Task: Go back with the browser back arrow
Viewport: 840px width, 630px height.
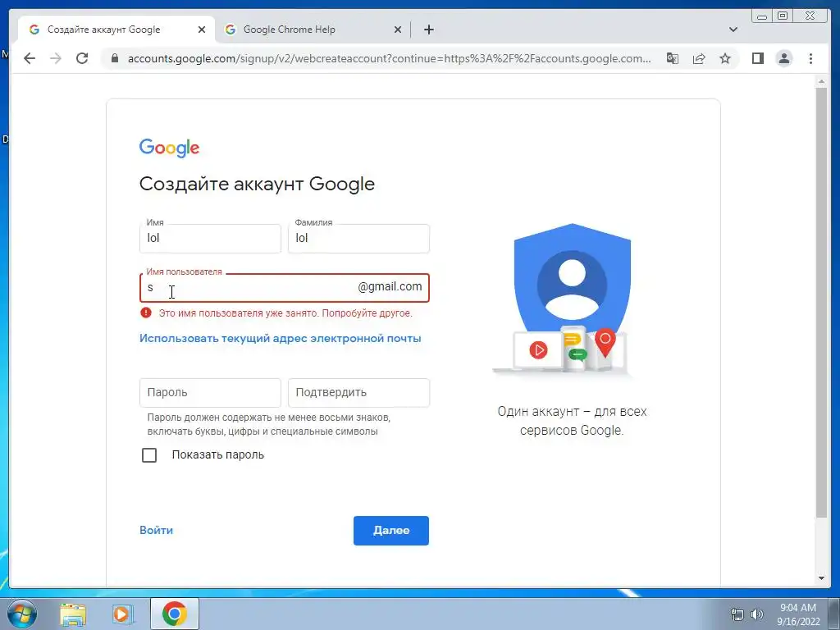Action: 30,58
